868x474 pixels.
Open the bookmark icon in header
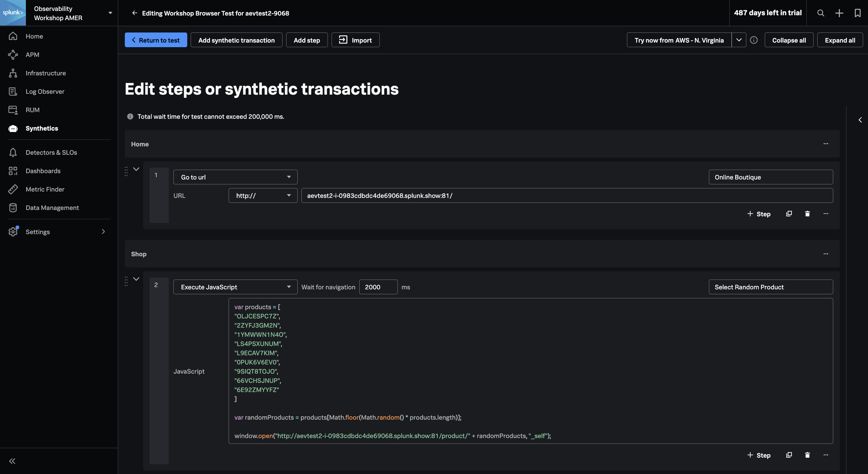[x=858, y=13]
